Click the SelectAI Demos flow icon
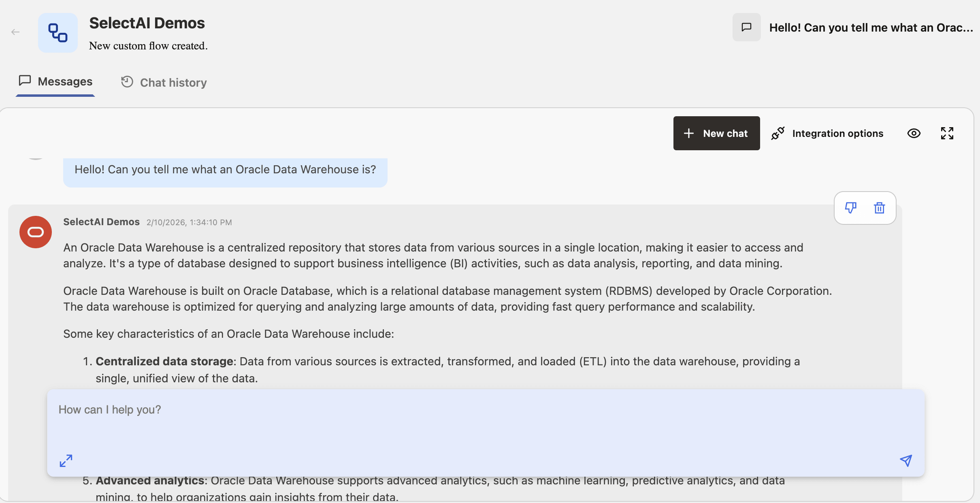Image resolution: width=980 pixels, height=503 pixels. coord(58,33)
